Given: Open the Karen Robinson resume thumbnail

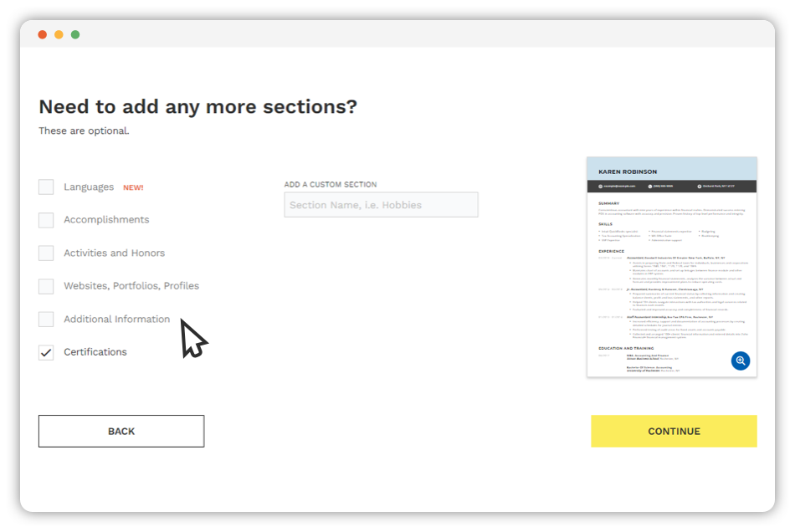Looking at the screenshot, I should (x=673, y=268).
